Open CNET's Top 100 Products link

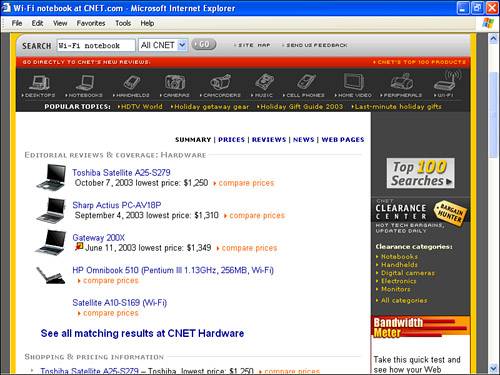pyautogui.click(x=419, y=62)
